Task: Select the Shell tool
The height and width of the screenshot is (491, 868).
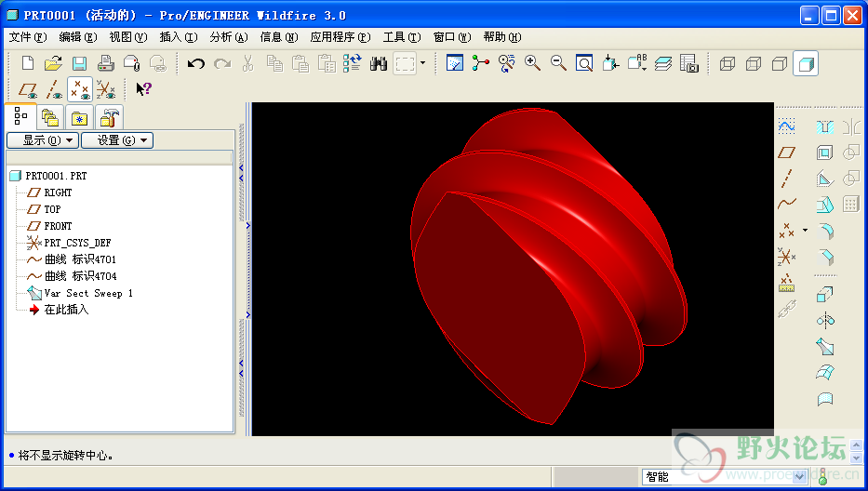Action: [825, 153]
